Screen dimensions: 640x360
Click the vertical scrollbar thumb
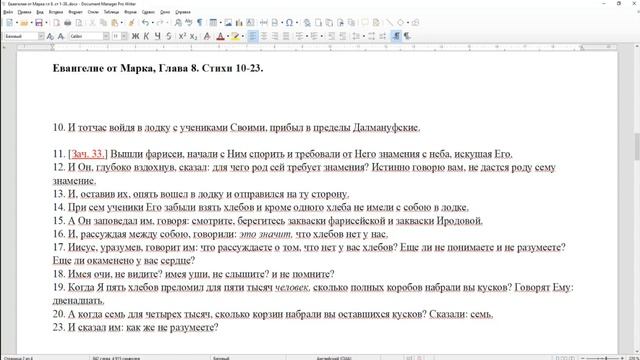click(x=637, y=147)
